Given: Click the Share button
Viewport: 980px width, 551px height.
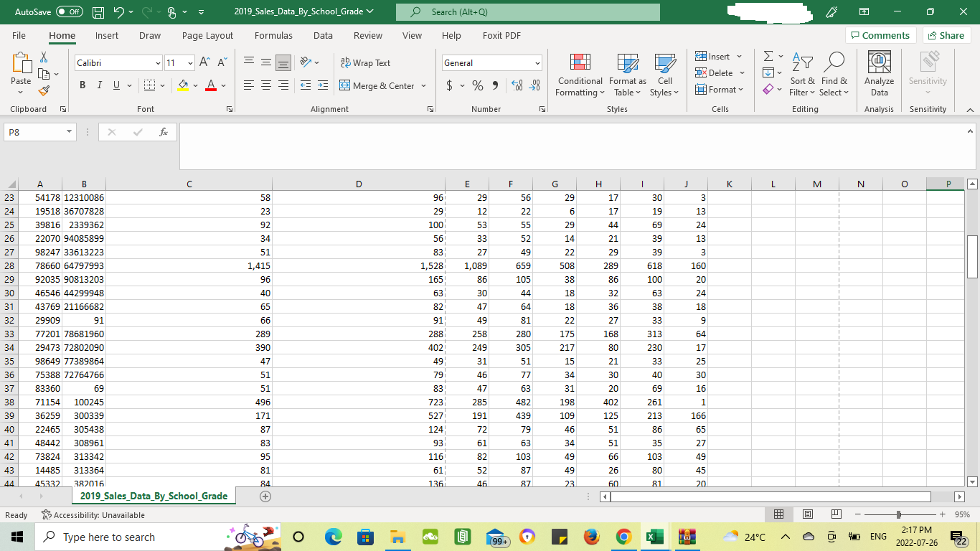Looking at the screenshot, I should click(946, 35).
